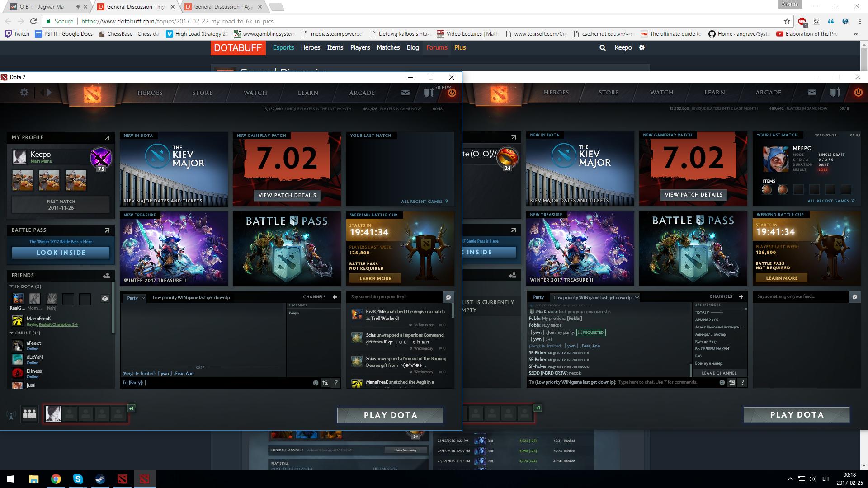
Task: Open Kiev Major tile in front window
Action: point(174,169)
